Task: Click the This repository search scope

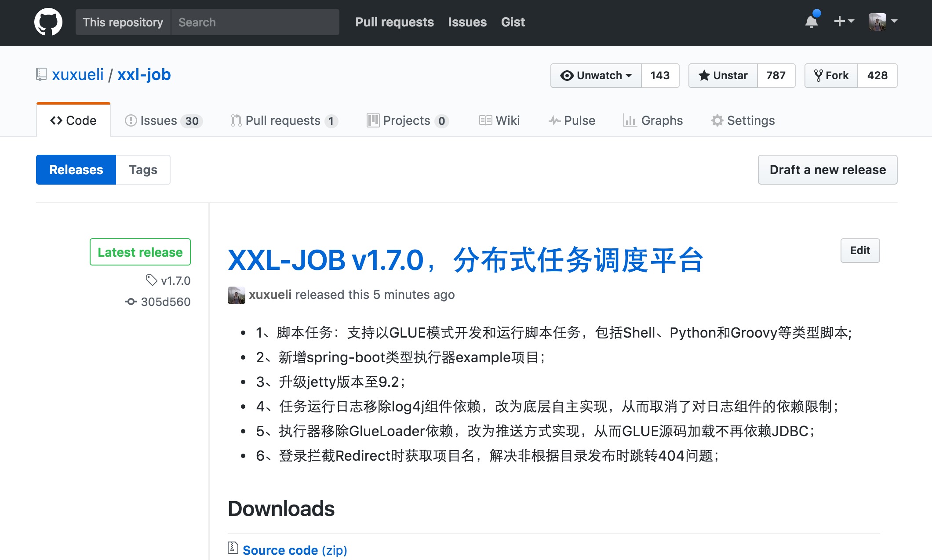Action: [123, 22]
